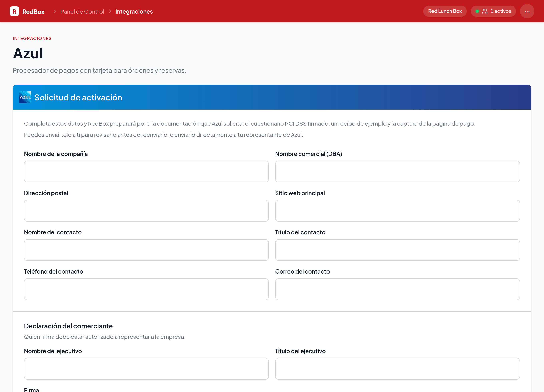Click the Declaración del comerciante heading
This screenshot has width=544, height=392.
coord(68,326)
